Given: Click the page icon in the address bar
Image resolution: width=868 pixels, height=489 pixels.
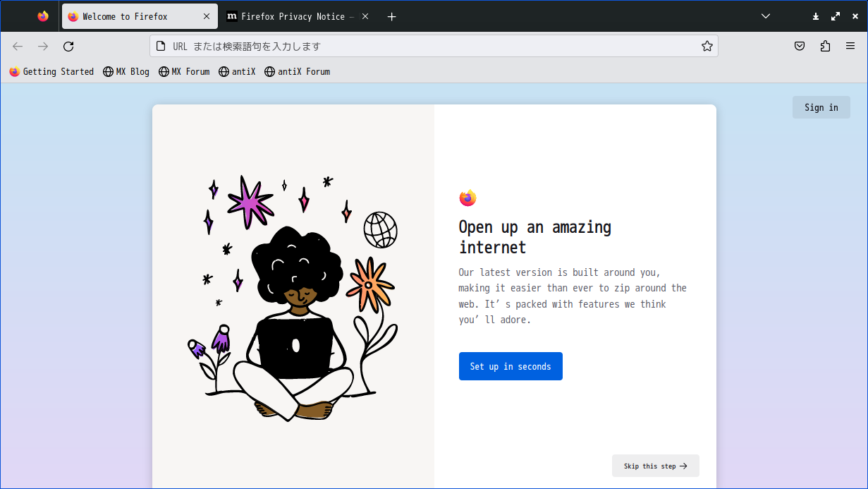Looking at the screenshot, I should click(161, 46).
